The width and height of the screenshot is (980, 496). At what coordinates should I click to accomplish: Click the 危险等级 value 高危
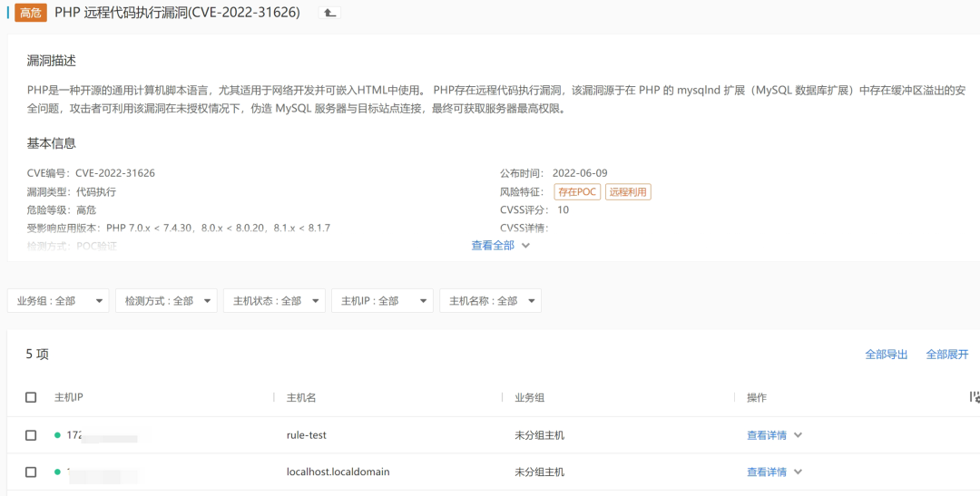tap(86, 209)
